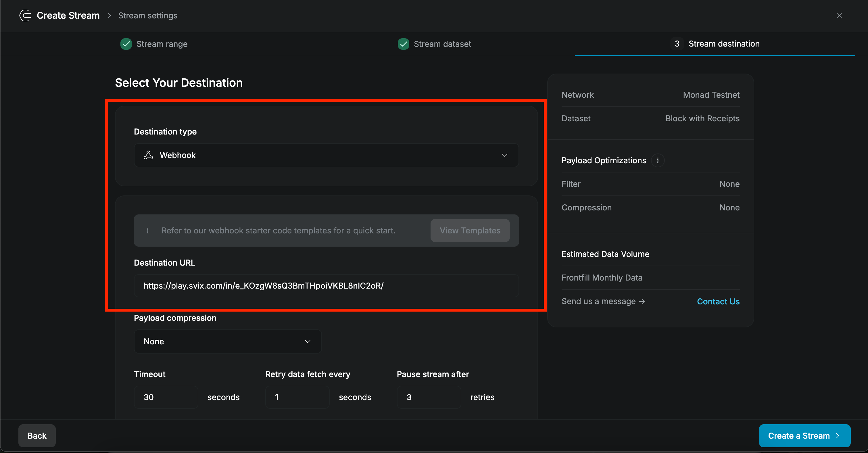Viewport: 868px width, 453px height.
Task: Close the Create Stream dialog
Action: (x=839, y=16)
